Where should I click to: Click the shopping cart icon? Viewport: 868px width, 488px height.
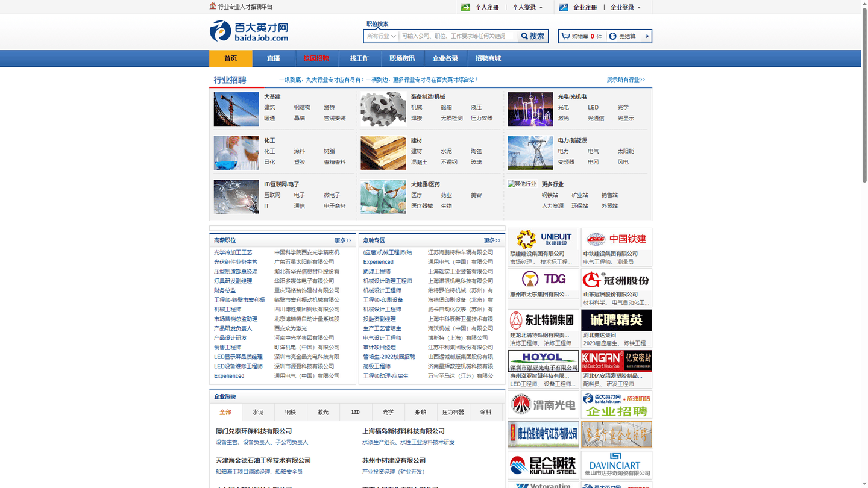coord(565,36)
